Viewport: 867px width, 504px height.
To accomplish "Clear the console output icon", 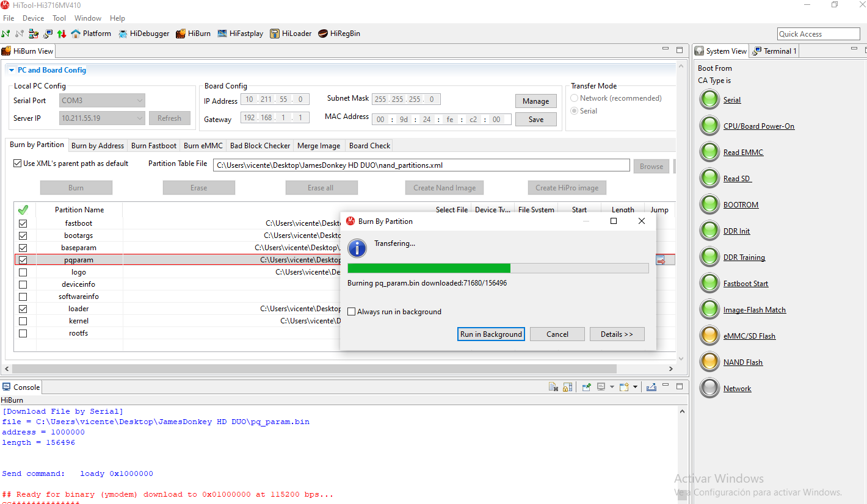I will pos(553,387).
